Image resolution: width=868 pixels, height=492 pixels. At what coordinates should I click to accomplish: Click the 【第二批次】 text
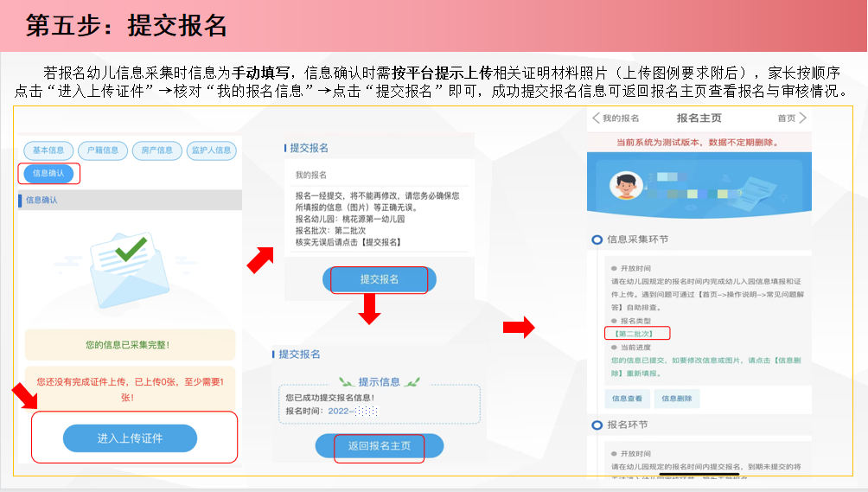tap(635, 334)
